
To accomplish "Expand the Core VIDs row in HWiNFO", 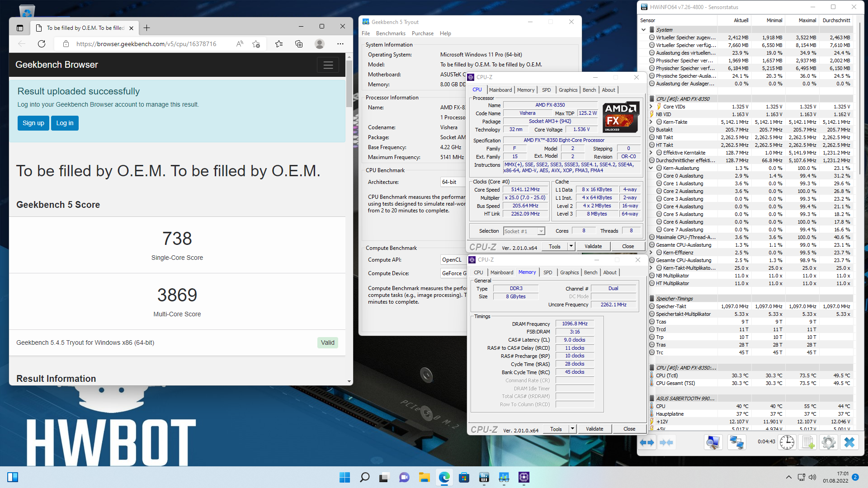I will [x=651, y=107].
